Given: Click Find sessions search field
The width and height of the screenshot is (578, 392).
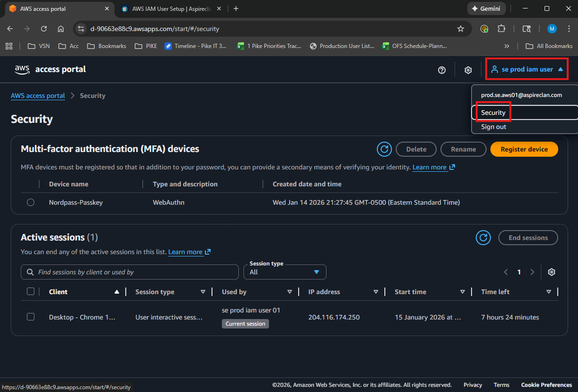Looking at the screenshot, I should tap(130, 272).
